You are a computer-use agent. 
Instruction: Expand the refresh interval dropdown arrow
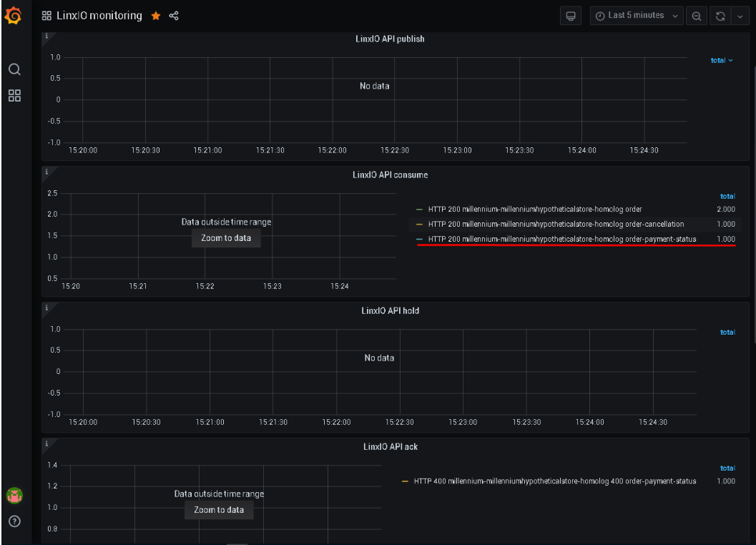(x=740, y=16)
